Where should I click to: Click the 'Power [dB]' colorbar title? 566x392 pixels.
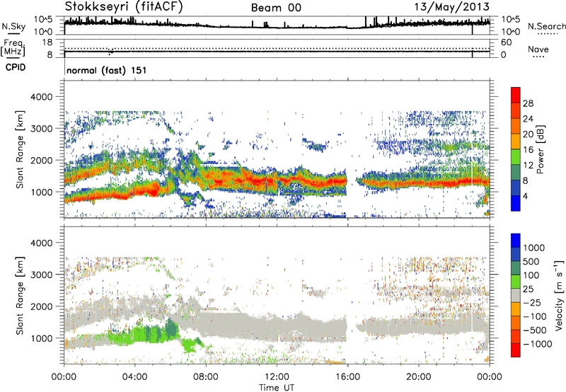[540, 149]
